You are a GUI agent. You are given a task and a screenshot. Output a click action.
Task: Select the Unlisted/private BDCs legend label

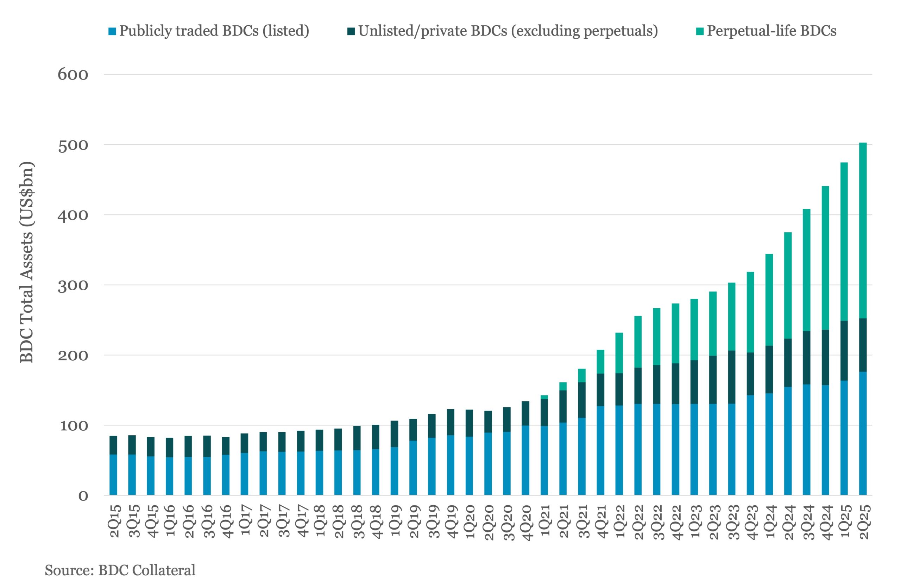tap(508, 31)
